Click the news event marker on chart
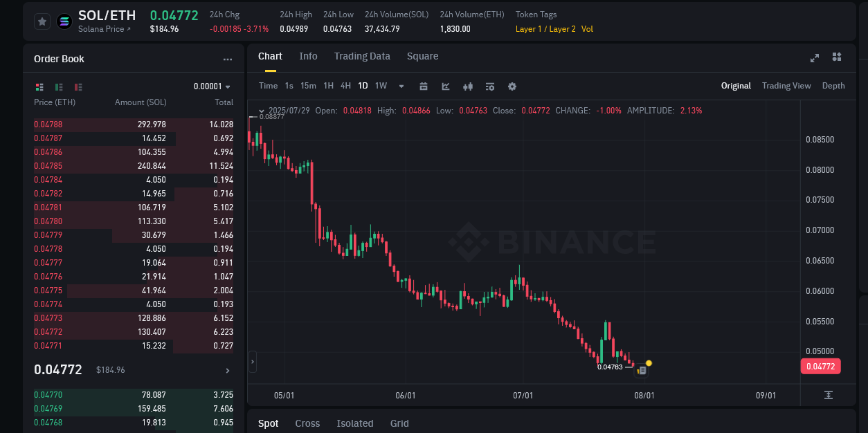Viewport: 868px width, 433px height. pyautogui.click(x=642, y=371)
